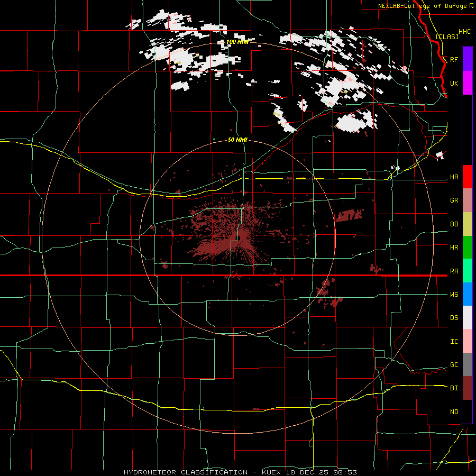The width and height of the screenshot is (476, 476).
Task: Click the 50 NMI range ring label
Action: pos(237,140)
